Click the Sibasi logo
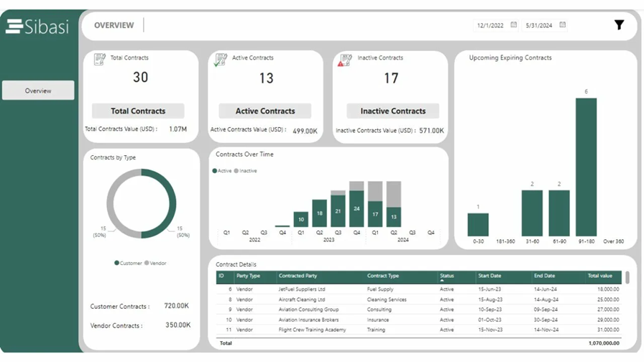 tap(39, 27)
